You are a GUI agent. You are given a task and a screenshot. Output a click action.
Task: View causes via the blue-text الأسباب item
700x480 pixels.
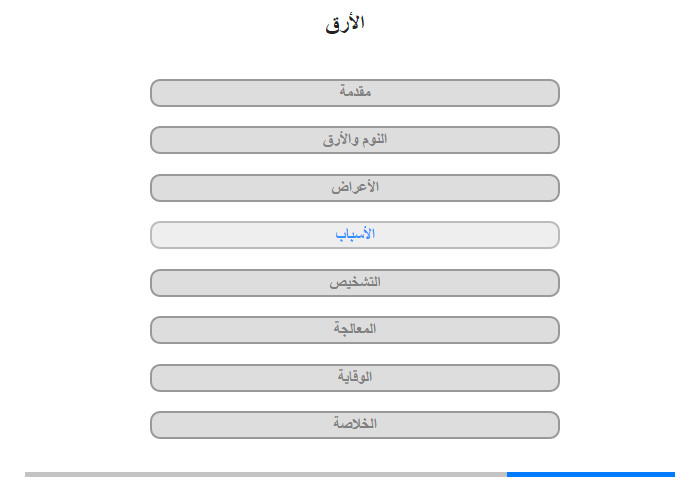click(x=355, y=235)
